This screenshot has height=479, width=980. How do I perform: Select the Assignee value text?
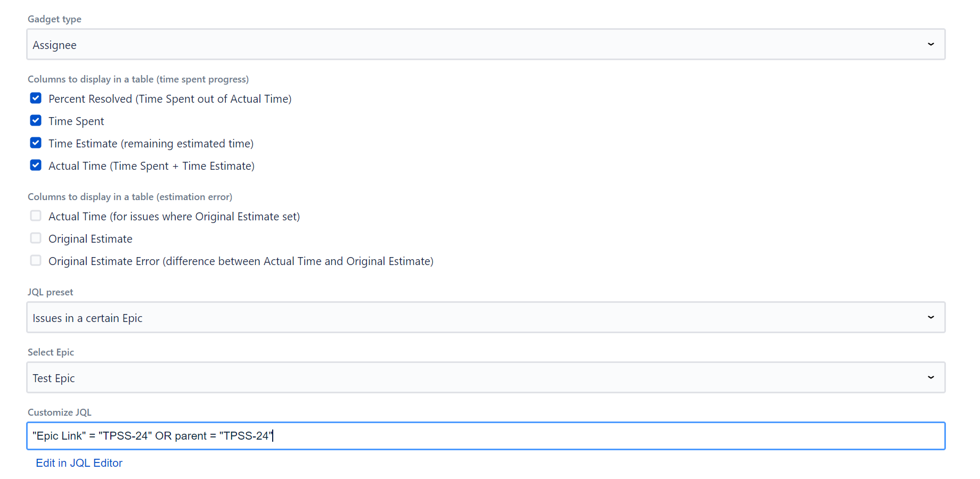(54, 45)
